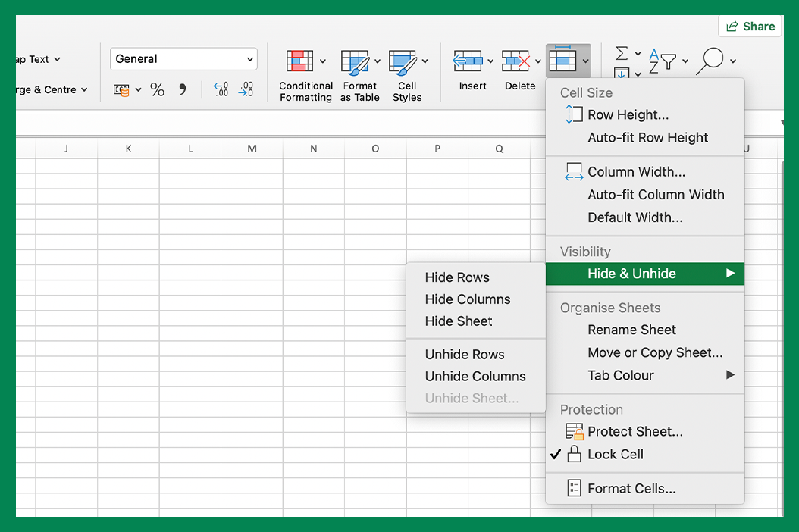Open the Merge & Centre dropdown arrow
The height and width of the screenshot is (532, 799).
tap(84, 90)
